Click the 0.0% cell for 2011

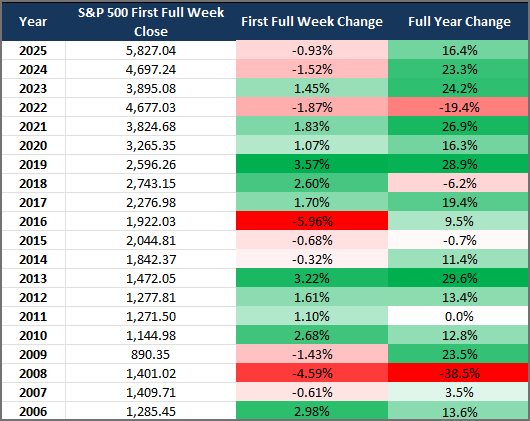pyautogui.click(x=459, y=316)
